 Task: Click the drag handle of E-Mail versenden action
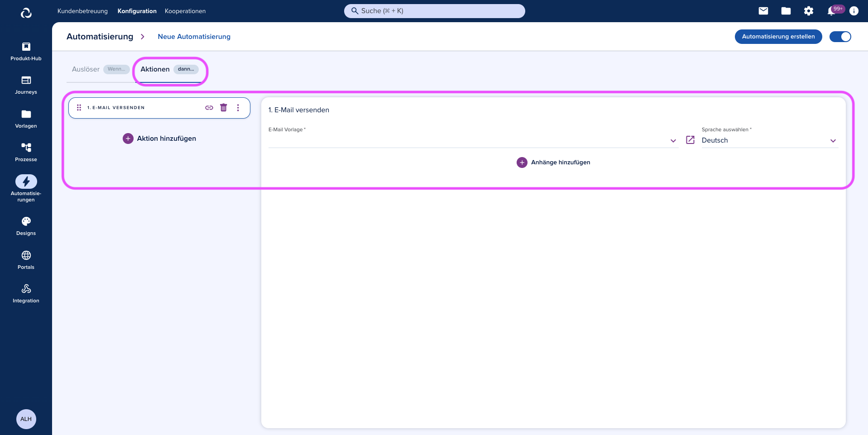click(x=79, y=108)
